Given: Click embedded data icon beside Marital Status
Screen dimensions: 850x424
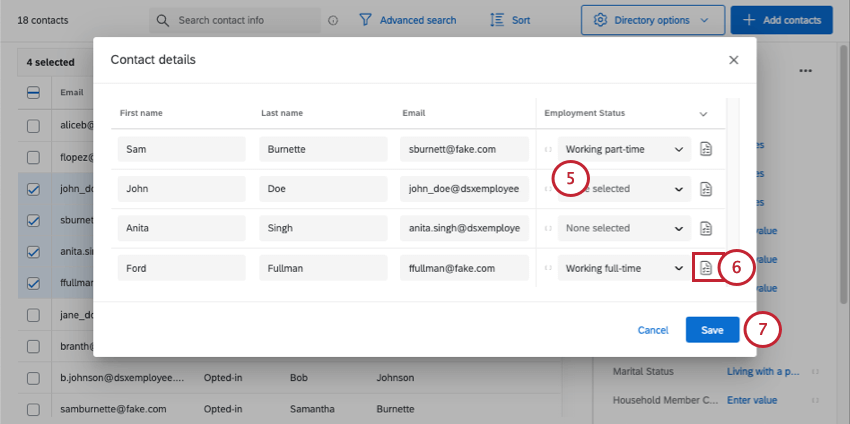Looking at the screenshot, I should 815,371.
